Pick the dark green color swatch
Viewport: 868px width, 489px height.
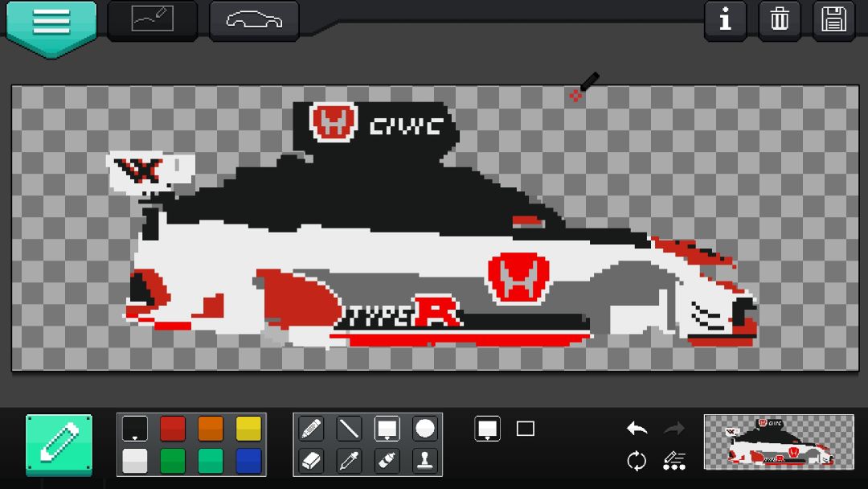pyautogui.click(x=173, y=461)
